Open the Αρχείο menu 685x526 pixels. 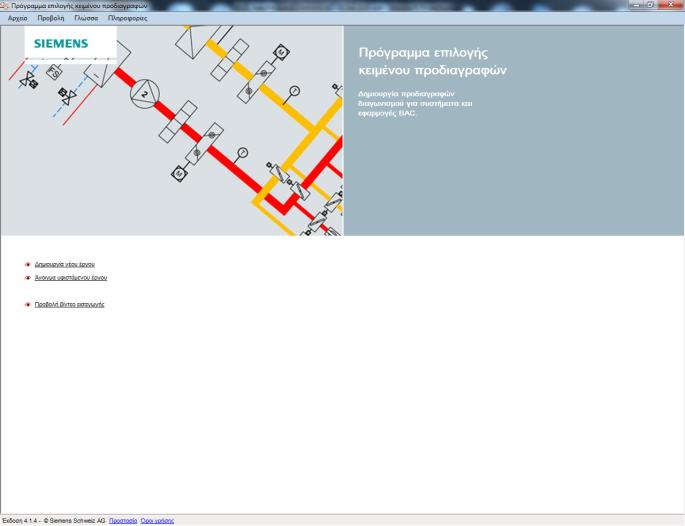(x=17, y=18)
